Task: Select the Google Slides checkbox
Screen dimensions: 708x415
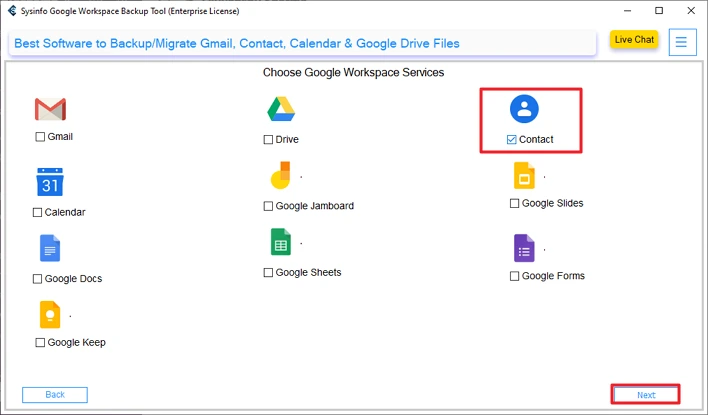Action: [x=514, y=204]
